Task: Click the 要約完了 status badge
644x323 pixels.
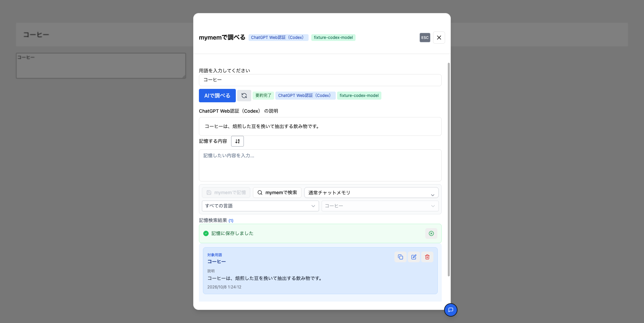Action: [263, 96]
